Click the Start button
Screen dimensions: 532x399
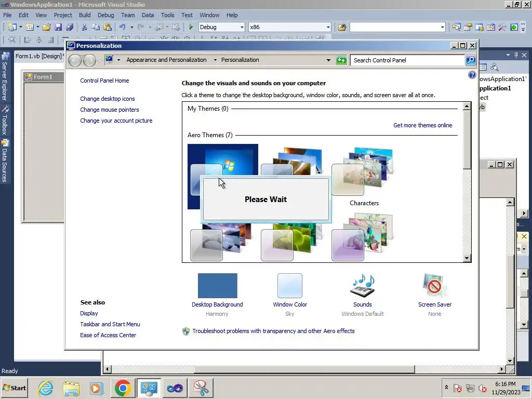pos(14,388)
